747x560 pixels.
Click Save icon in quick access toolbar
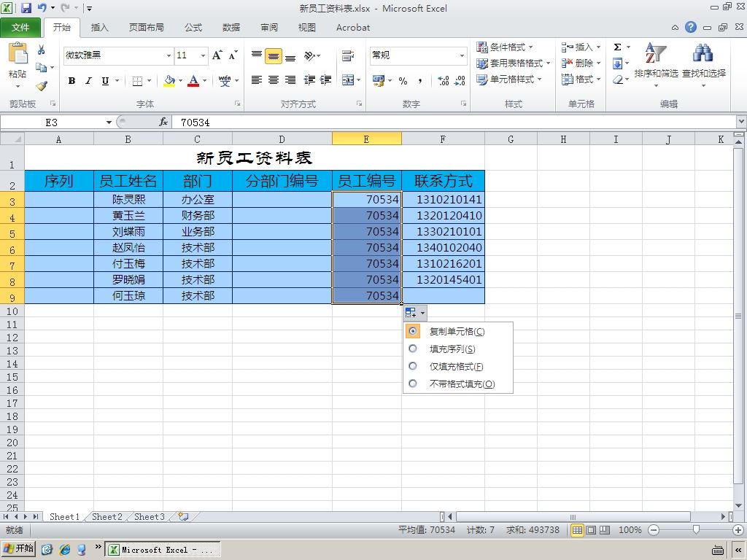[x=26, y=7]
